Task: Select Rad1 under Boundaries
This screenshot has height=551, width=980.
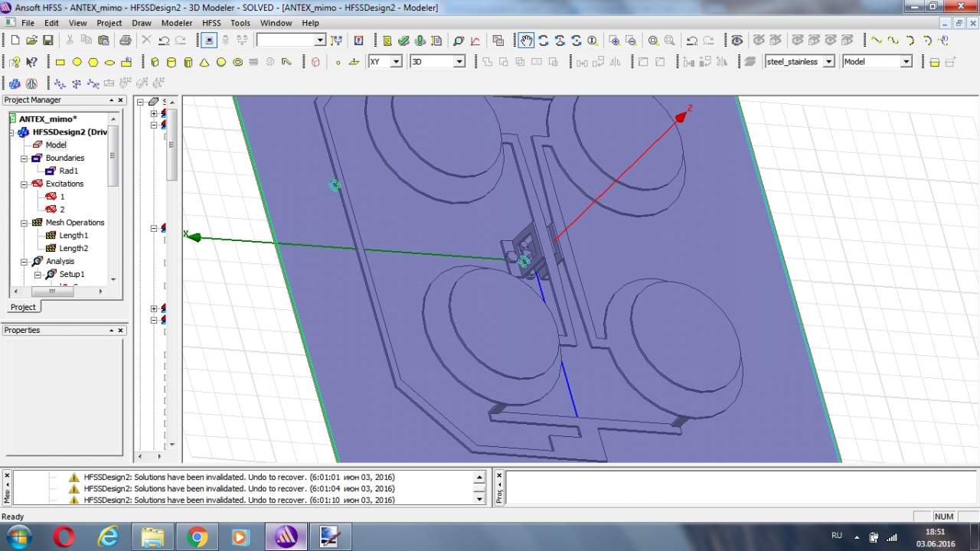Action: pyautogui.click(x=68, y=171)
